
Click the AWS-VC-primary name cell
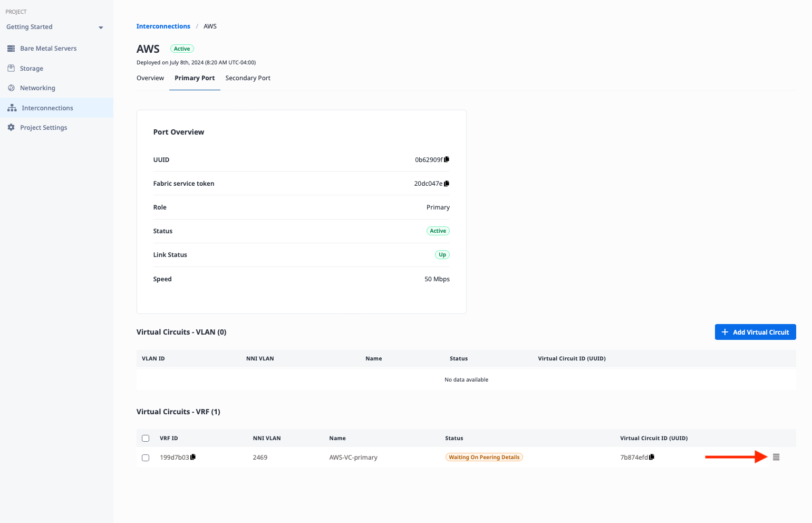(353, 458)
